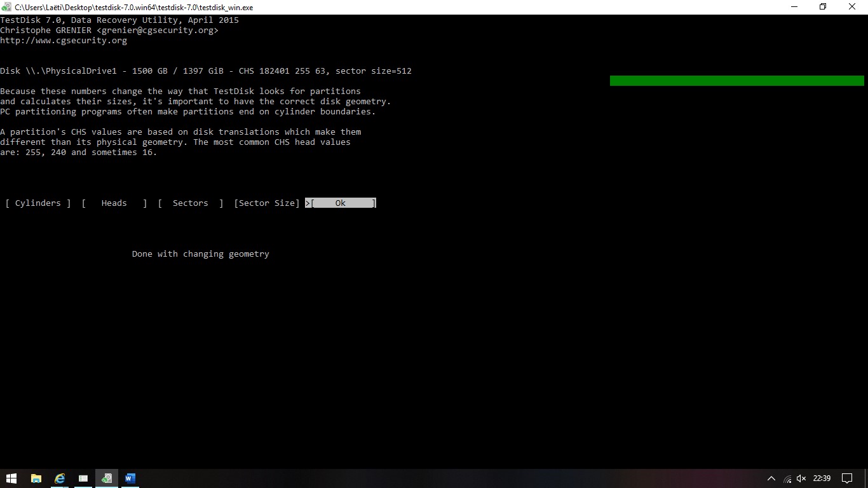Confirm geometry with the Ok option
868x488 pixels.
click(341, 203)
